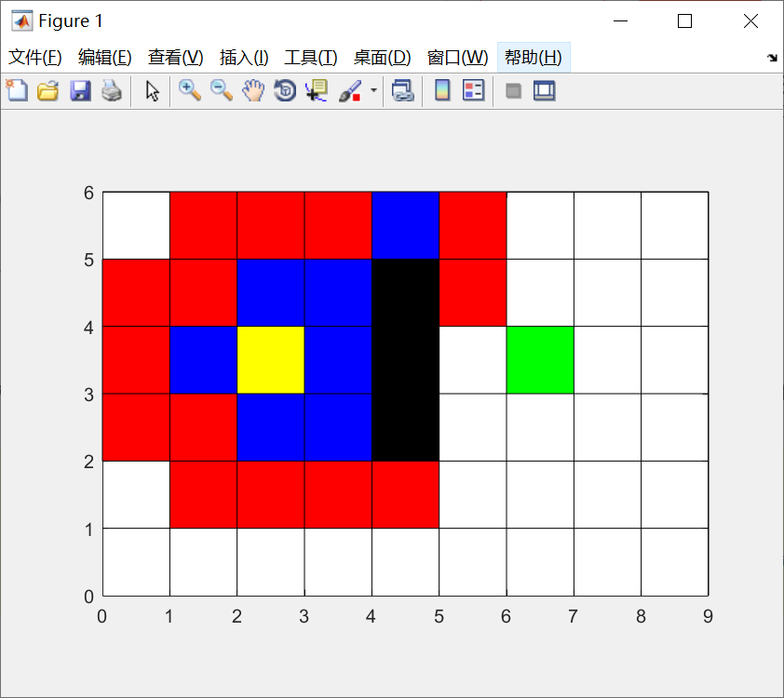The width and height of the screenshot is (784, 698).
Task: Print the figure using the printer icon
Action: point(112,91)
